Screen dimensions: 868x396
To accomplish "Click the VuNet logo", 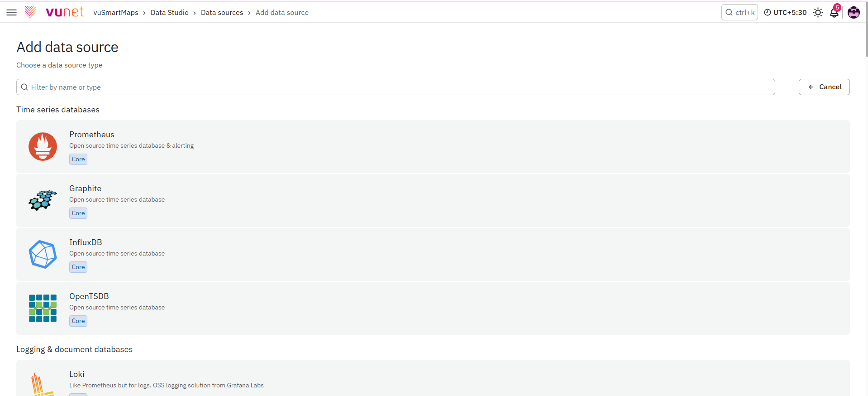I will [x=54, y=12].
